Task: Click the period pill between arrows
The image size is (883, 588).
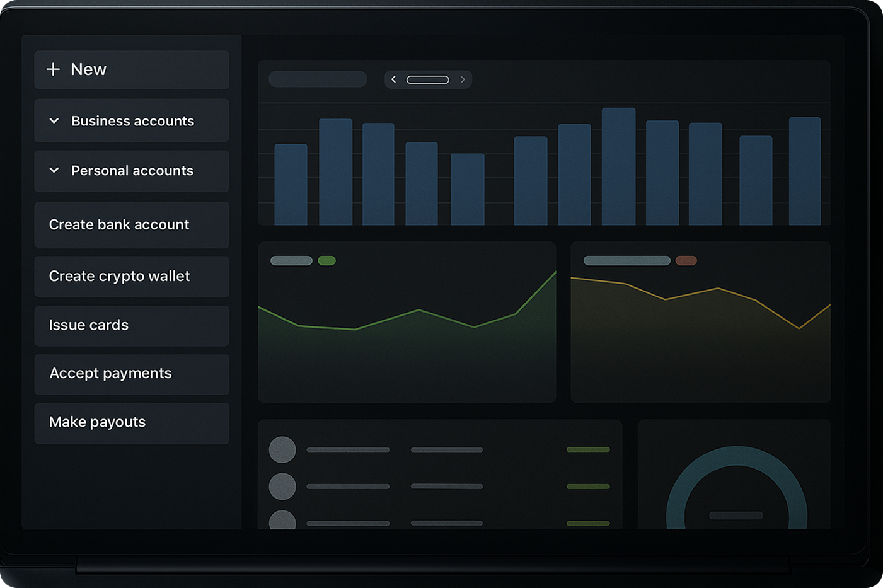Action: 428,79
